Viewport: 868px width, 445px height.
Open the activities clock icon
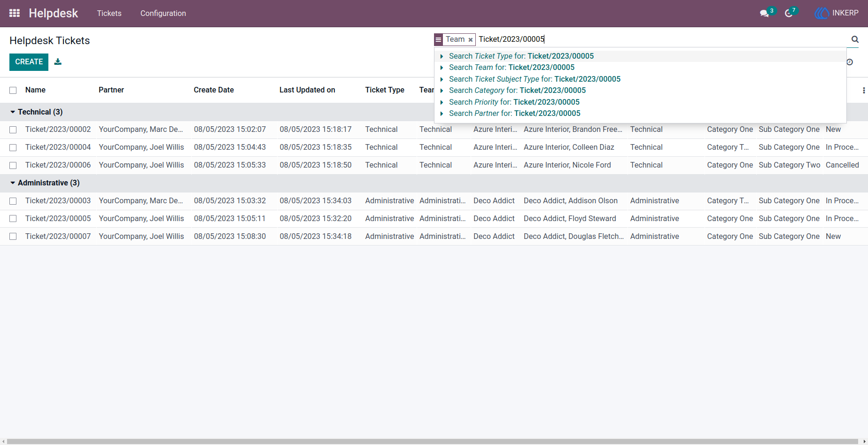(x=789, y=13)
